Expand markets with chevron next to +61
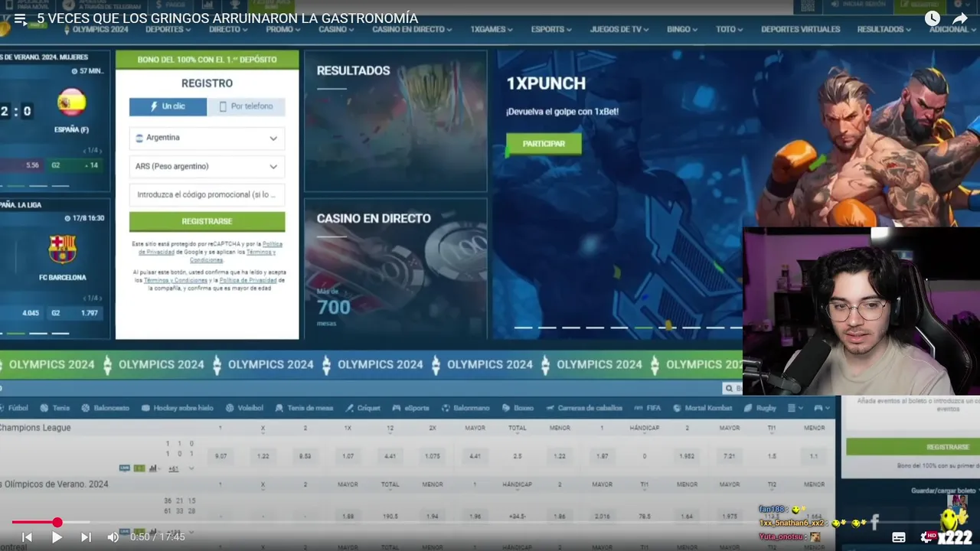This screenshot has height=551, width=980. (x=191, y=468)
